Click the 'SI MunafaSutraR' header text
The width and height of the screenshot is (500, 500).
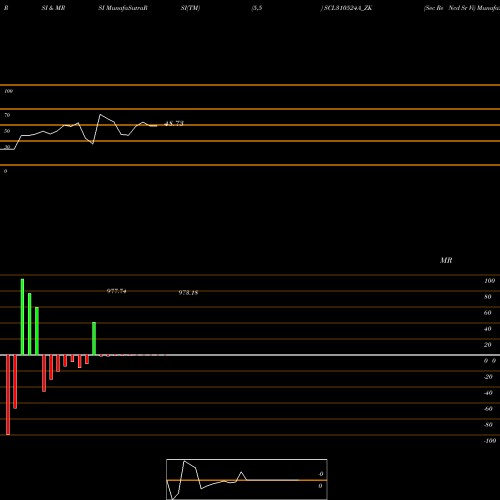(x=123, y=8)
